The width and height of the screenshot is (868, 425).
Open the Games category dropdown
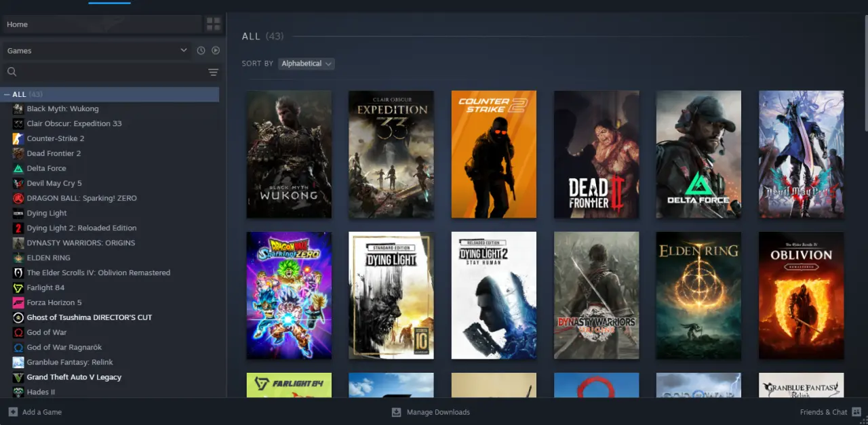coord(96,51)
